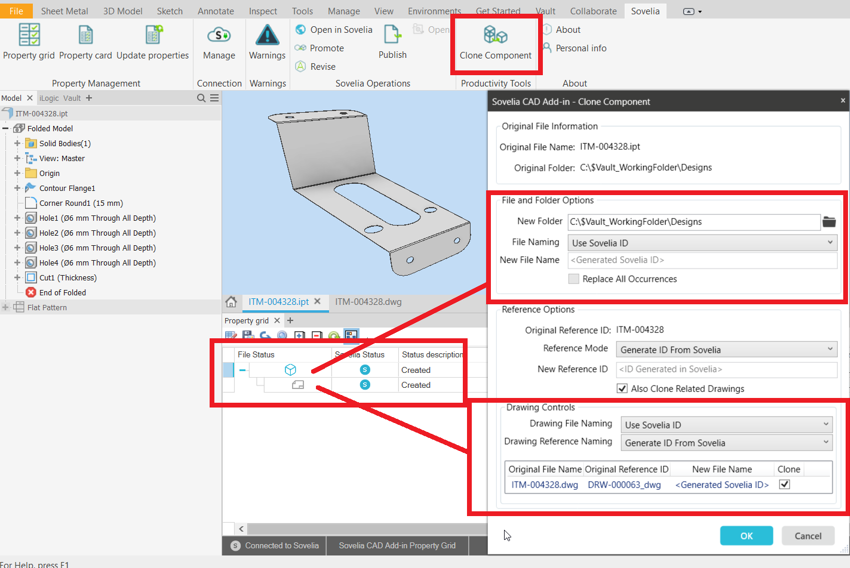Click the part cube File Status icon
Viewport: 850px width, 568px height.
[291, 370]
